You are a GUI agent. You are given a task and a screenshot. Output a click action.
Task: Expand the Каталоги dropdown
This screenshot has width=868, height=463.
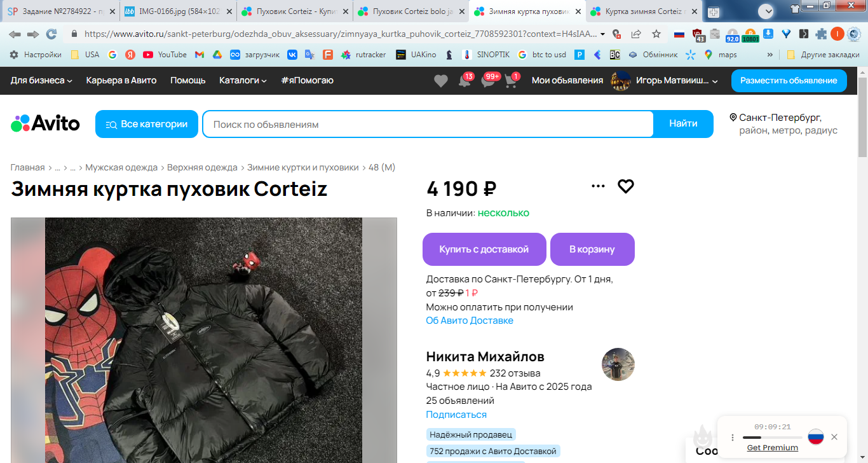point(243,81)
